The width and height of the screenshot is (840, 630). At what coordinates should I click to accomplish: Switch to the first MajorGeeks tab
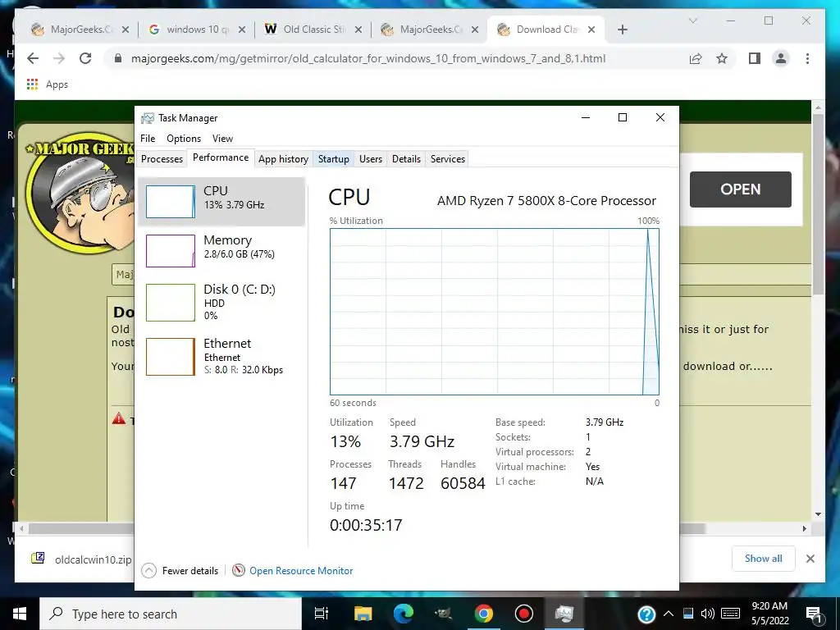click(80, 30)
